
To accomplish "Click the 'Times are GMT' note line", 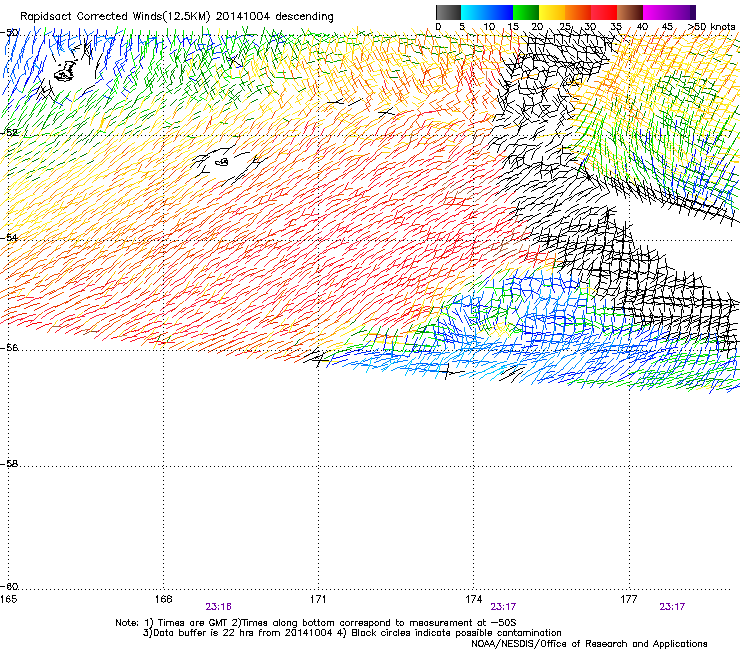I will [315, 623].
